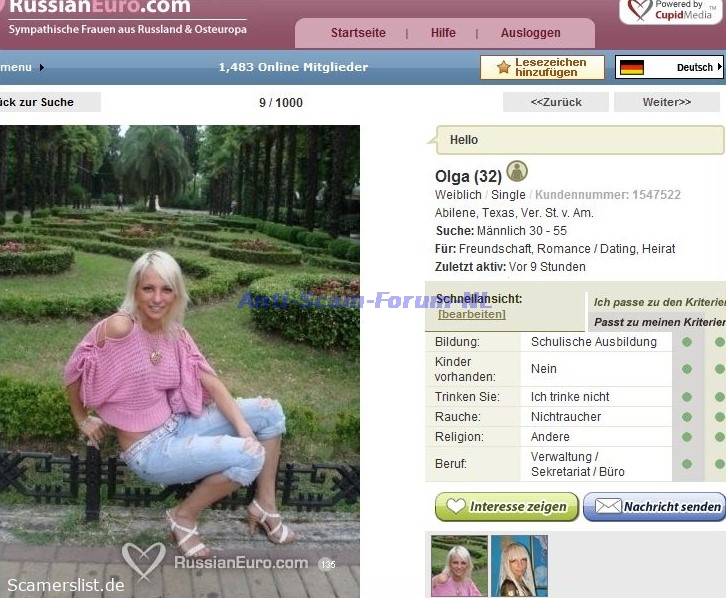Select the second profile photo thumbnail
726x598 pixels.
[x=519, y=566]
